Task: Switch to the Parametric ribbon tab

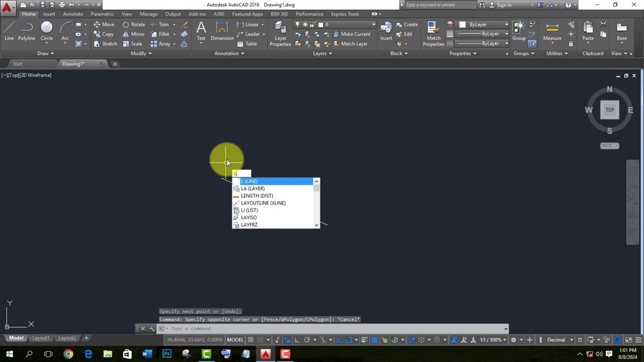Action: click(102, 14)
